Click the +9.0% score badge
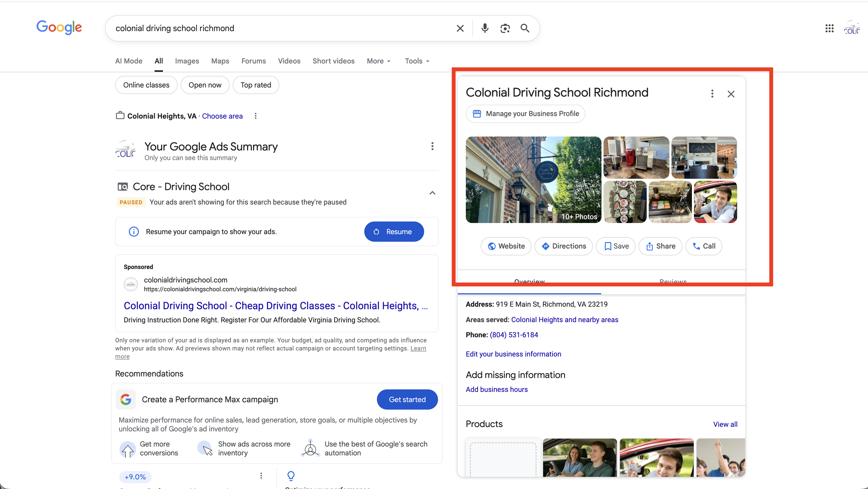Screen dimensions: 868x489 [x=135, y=477]
